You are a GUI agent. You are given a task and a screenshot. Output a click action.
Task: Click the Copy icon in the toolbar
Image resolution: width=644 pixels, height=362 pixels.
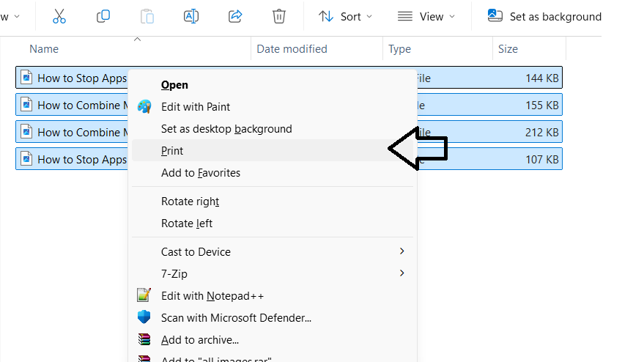[x=103, y=16]
